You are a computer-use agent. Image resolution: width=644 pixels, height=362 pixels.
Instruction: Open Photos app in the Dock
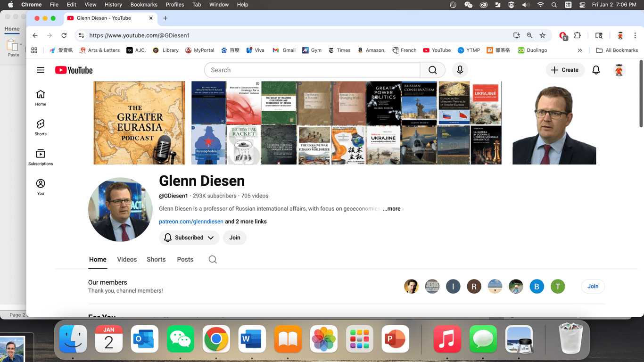pyautogui.click(x=324, y=339)
